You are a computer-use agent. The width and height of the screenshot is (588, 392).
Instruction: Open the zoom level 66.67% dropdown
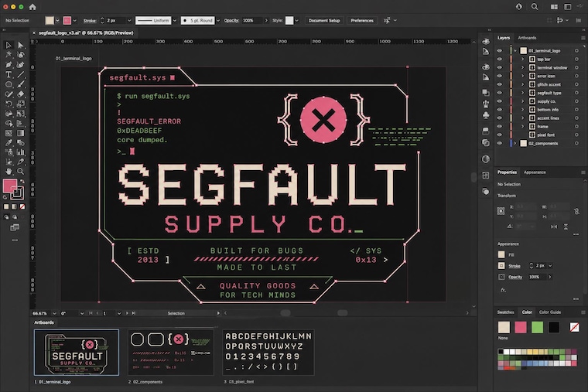[x=54, y=313]
